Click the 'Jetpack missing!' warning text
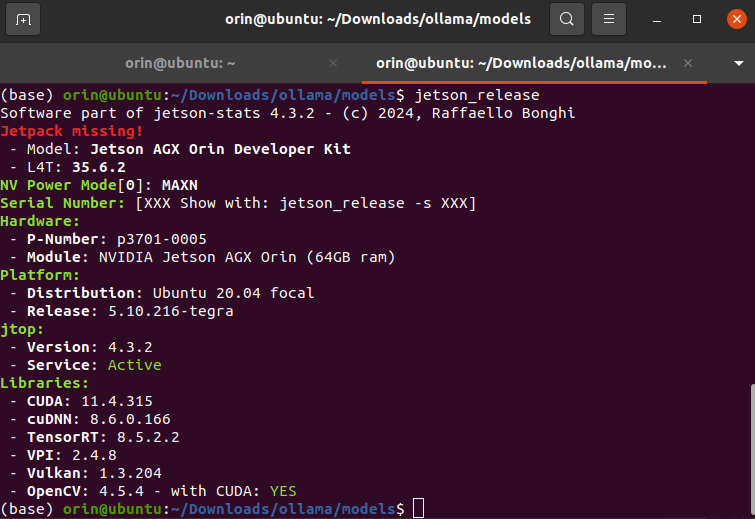This screenshot has width=755, height=519. 72,131
